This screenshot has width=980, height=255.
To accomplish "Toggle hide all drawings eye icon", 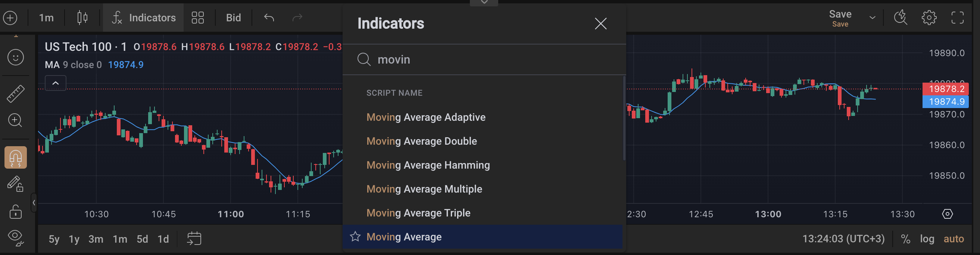I will pos(16,237).
